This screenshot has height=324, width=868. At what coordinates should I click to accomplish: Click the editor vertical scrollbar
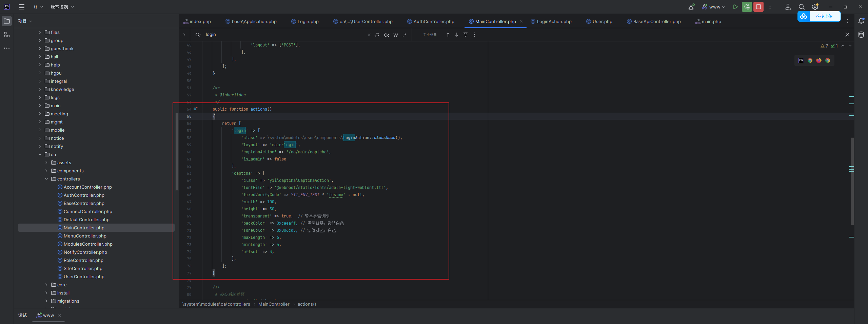(x=852, y=181)
